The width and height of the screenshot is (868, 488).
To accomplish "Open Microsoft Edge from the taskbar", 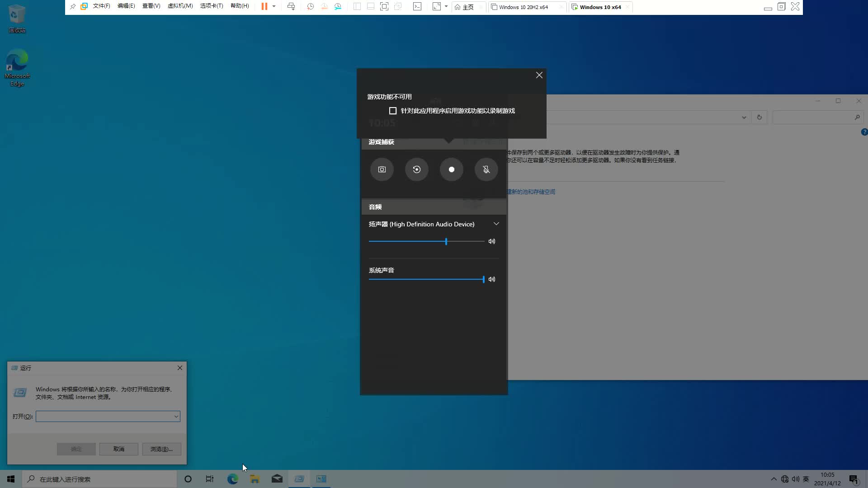I will 232,479.
